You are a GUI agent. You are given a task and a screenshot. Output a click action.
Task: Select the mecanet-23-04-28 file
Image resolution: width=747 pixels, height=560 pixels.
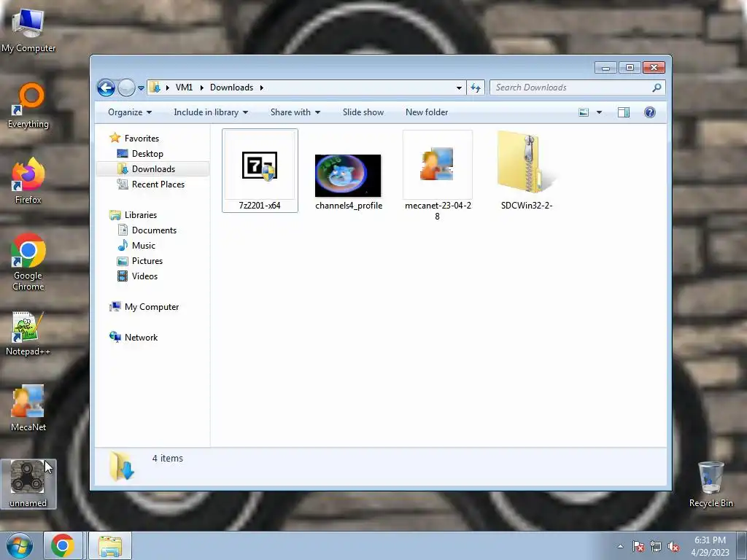438,175
